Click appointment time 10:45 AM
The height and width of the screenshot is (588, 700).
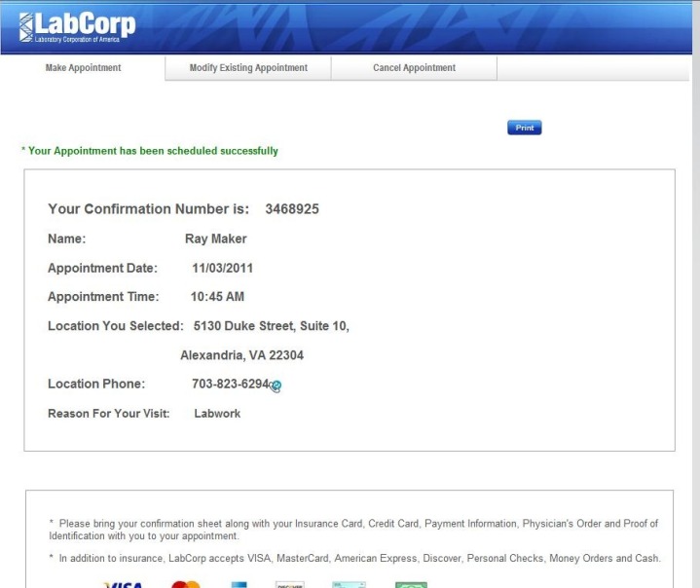(x=217, y=297)
